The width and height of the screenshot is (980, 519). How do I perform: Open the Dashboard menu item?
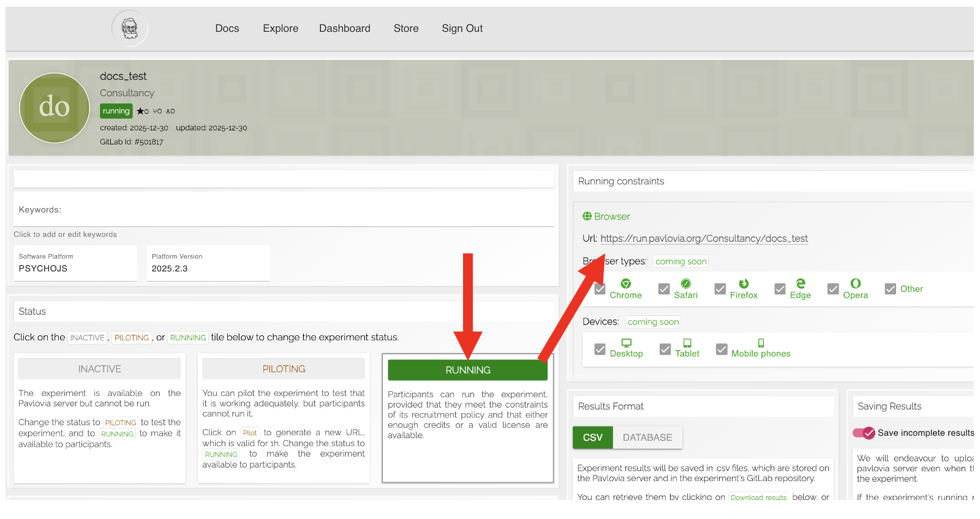click(x=344, y=28)
